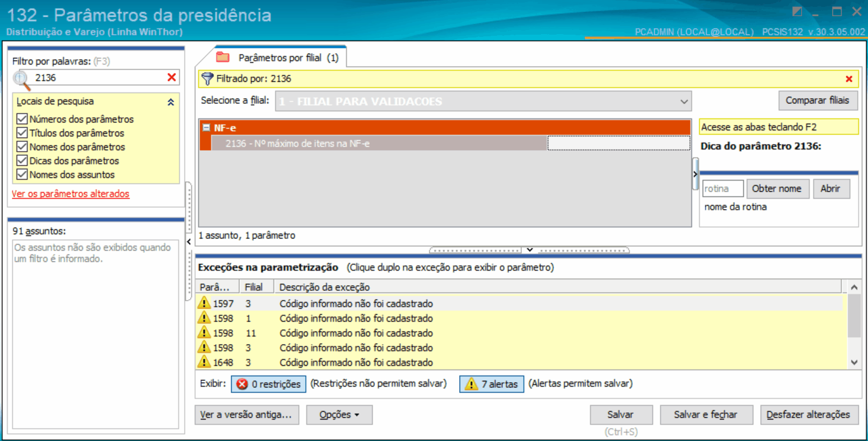Click Descrição da exceção column header
868x441 pixels.
coord(558,287)
